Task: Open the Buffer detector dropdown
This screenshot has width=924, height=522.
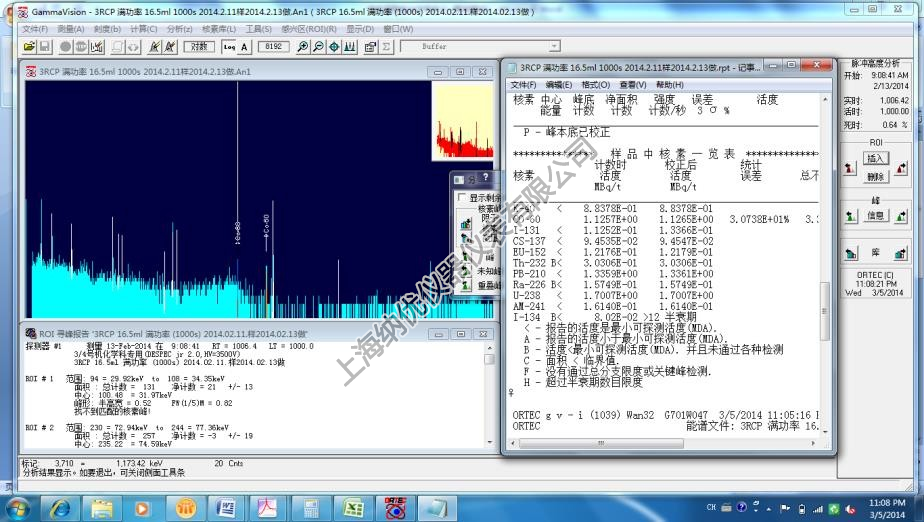Action: [554, 46]
